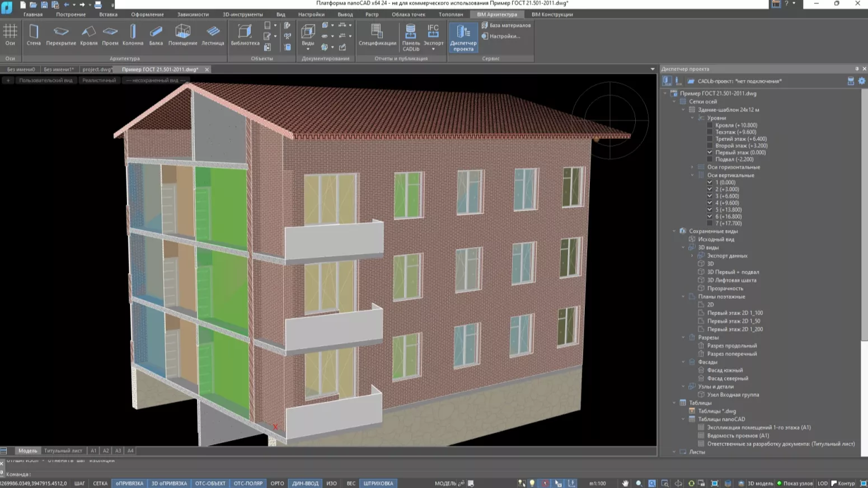Expand the Оси горизонтальные tree node

(692, 167)
